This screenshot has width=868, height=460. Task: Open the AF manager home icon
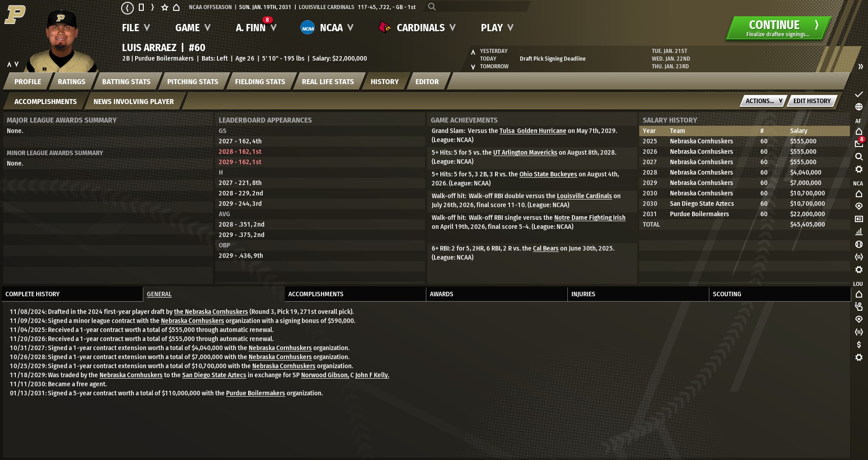[x=859, y=131]
